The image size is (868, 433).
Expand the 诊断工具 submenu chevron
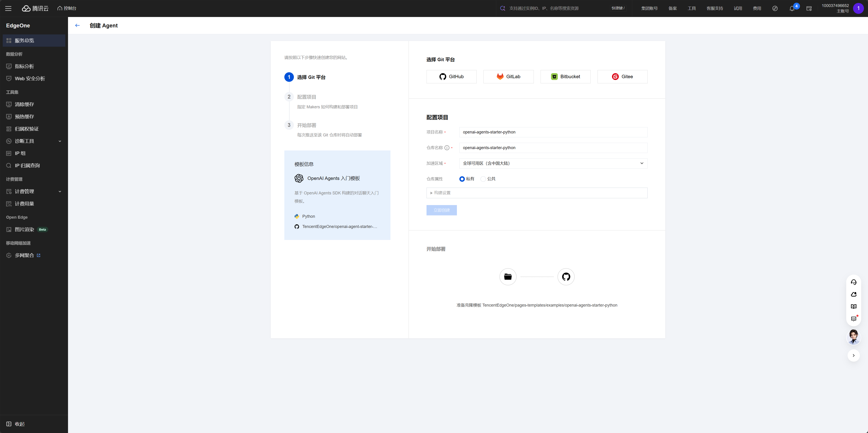click(x=60, y=141)
